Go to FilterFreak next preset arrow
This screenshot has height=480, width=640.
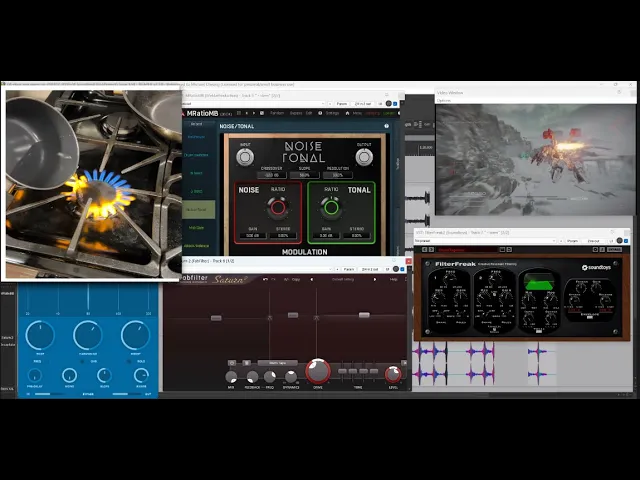point(431,249)
